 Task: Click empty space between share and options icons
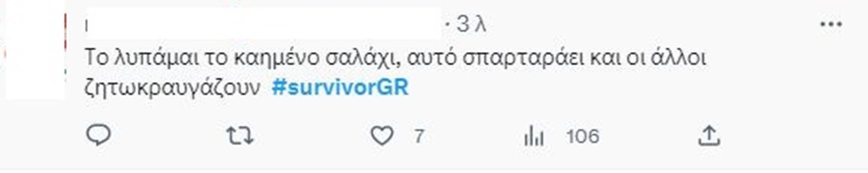tap(771, 135)
